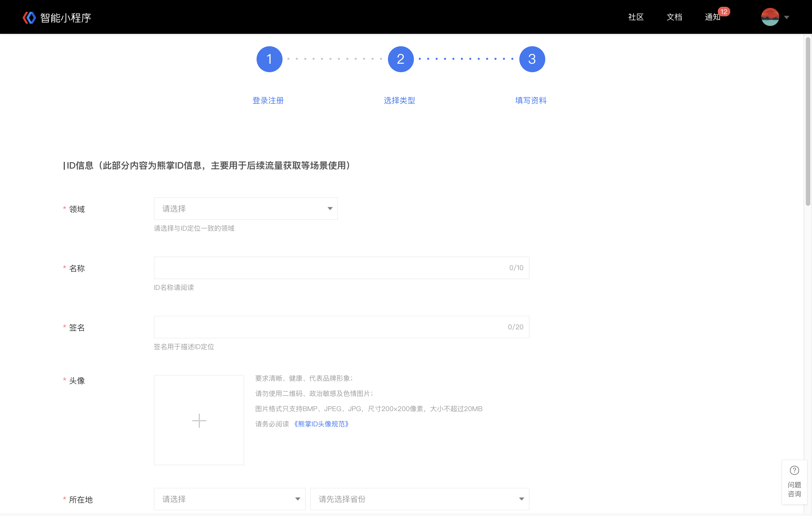
Task: Switch to the 社区 menu item
Action: 636,17
